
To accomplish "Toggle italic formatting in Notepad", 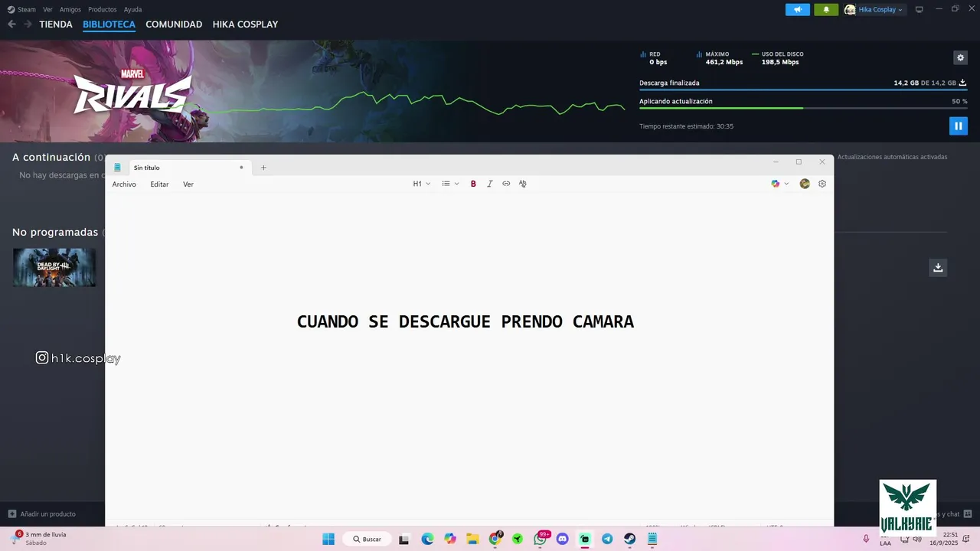I will coord(490,184).
